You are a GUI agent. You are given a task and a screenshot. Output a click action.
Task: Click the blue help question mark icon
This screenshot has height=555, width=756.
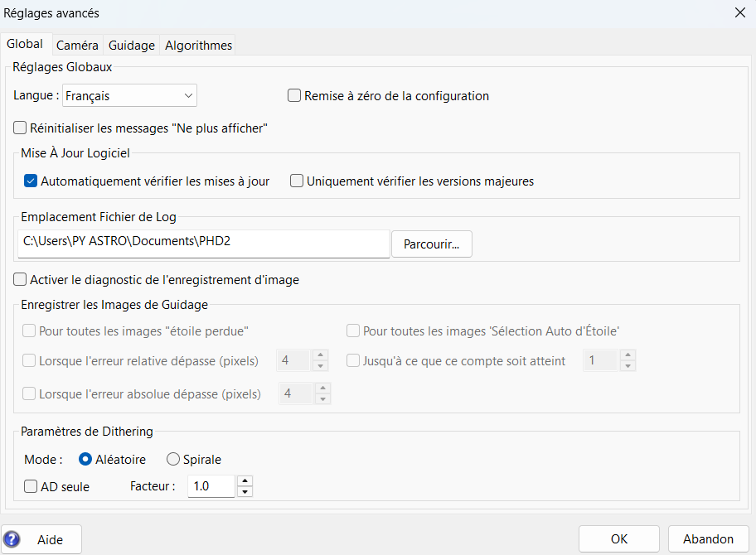[x=12, y=539]
